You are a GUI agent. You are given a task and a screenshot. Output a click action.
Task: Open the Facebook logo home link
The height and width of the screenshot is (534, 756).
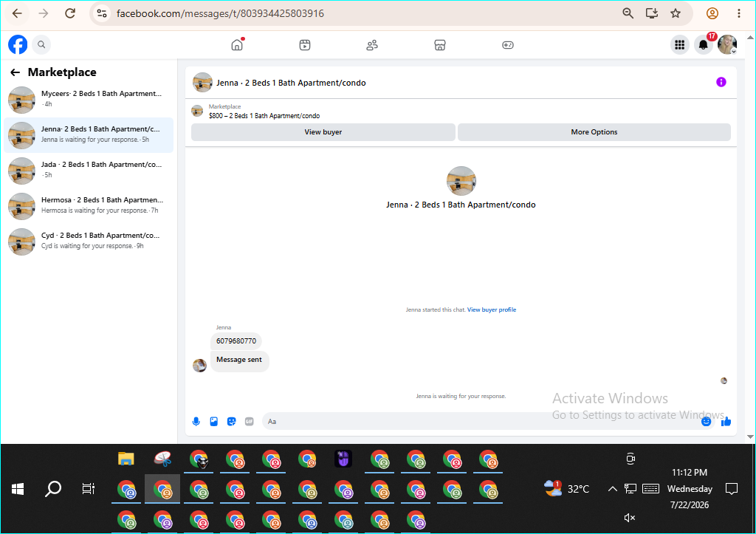18,45
